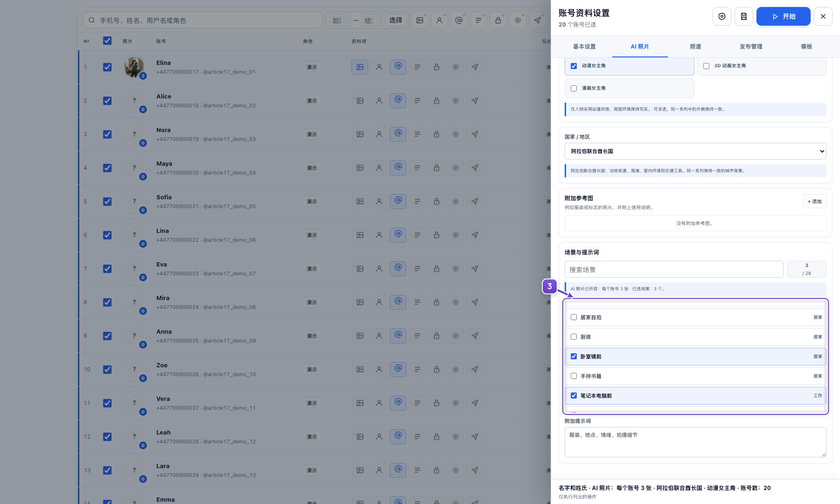Tick the 手持书籍 scene checkbox
This screenshot has width=840, height=504.
574,376
